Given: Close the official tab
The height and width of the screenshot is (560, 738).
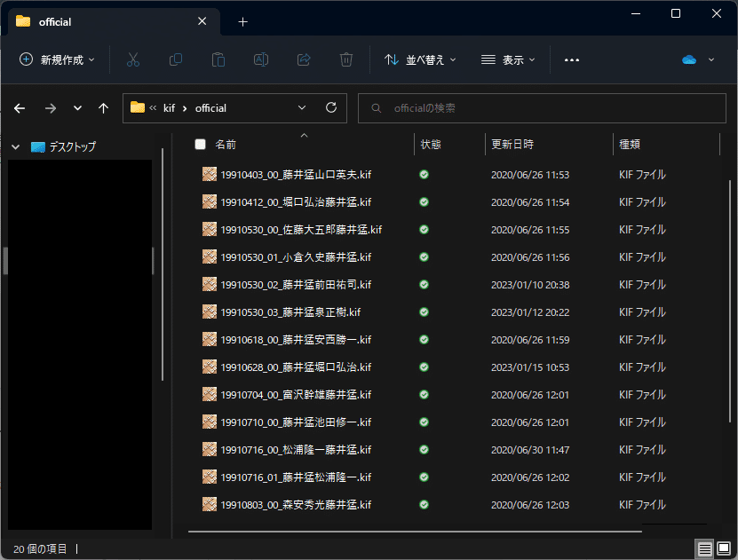Looking at the screenshot, I should 202,21.
